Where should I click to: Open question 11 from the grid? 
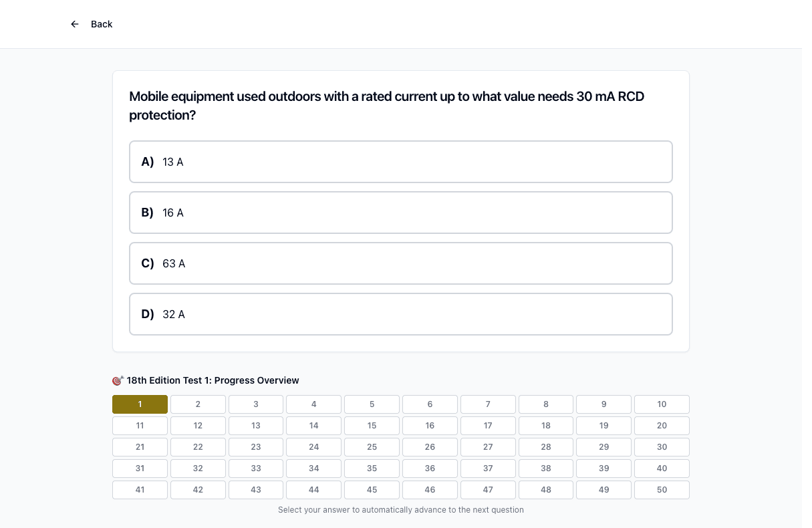point(140,426)
